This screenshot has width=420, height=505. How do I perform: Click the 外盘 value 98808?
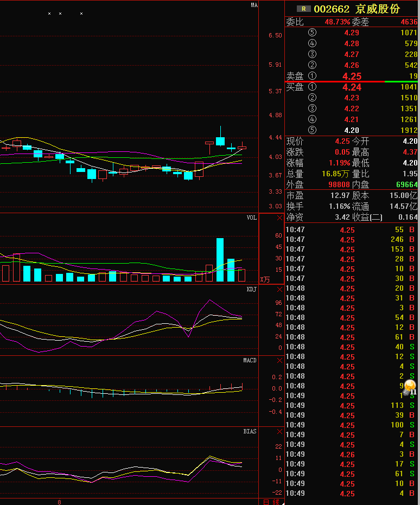coord(339,184)
